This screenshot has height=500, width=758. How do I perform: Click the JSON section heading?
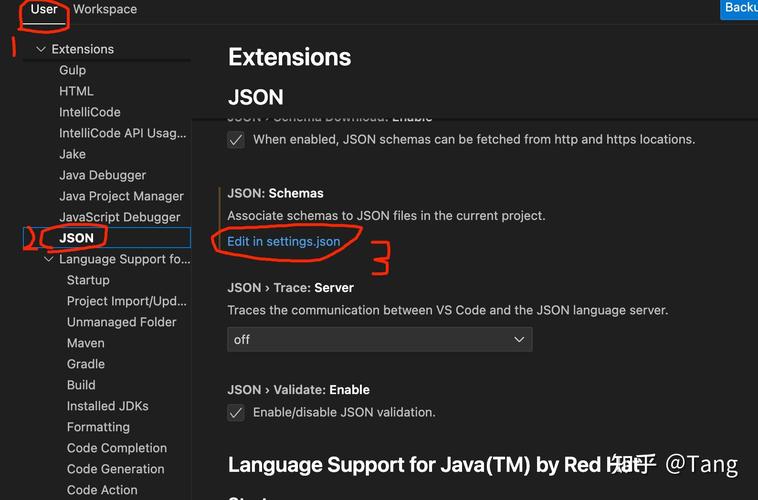pyautogui.click(x=256, y=97)
